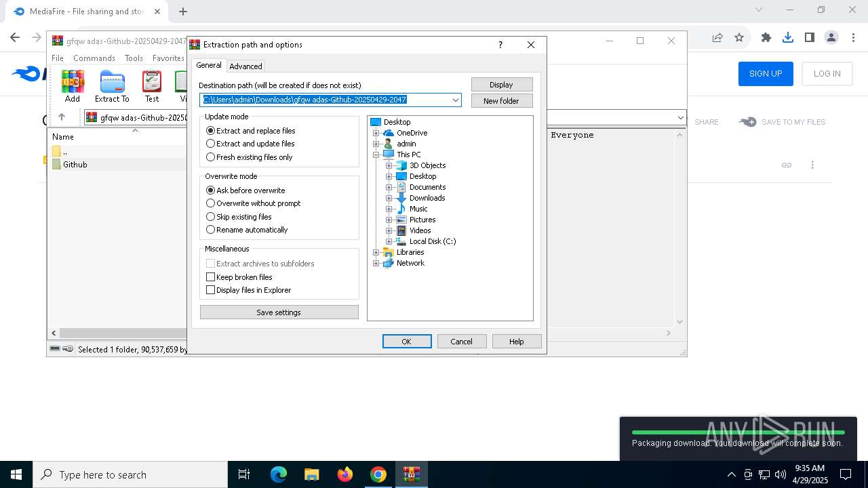Image resolution: width=868 pixels, height=488 pixels.
Task: Switch to Advanced tab
Action: coord(245,66)
